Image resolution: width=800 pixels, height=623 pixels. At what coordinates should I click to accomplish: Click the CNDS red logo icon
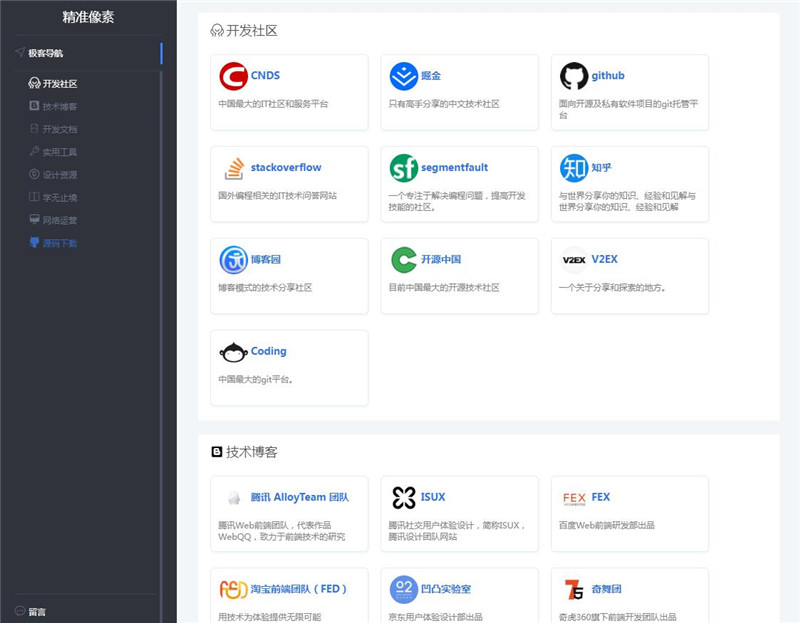click(x=233, y=76)
